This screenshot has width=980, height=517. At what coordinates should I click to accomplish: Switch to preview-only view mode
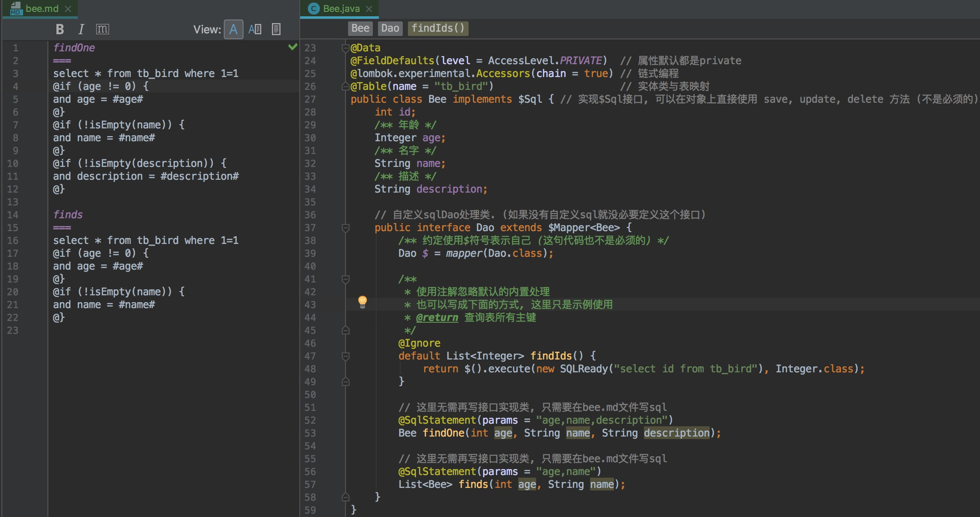click(x=276, y=29)
